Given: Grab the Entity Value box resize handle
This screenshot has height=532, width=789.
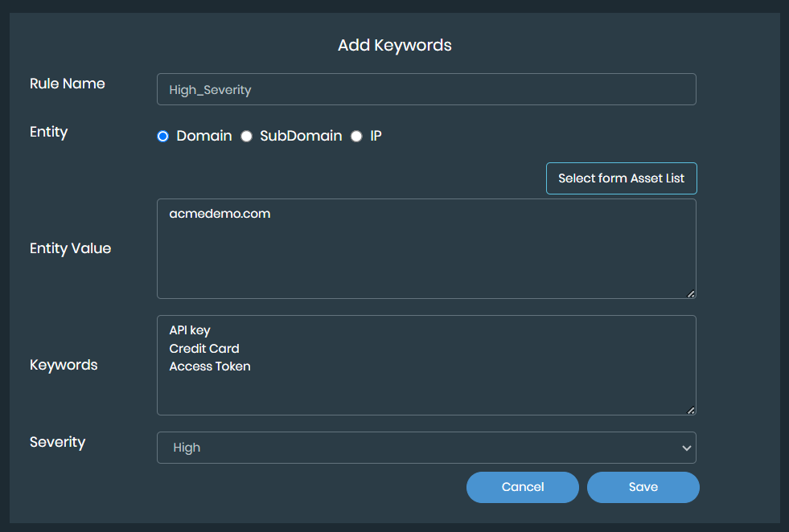Looking at the screenshot, I should pyautogui.click(x=691, y=293).
